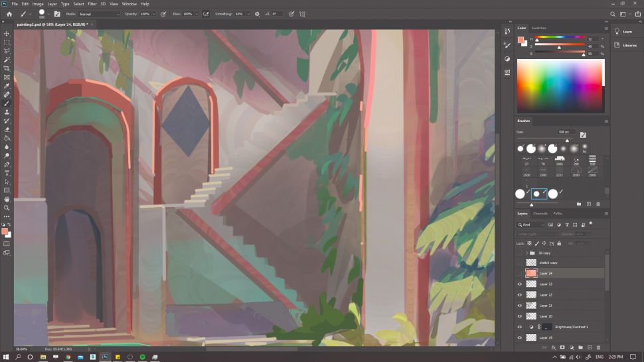Delete layer using the Layers trash icon
Screen dimensions: 644x362
(x=598, y=347)
